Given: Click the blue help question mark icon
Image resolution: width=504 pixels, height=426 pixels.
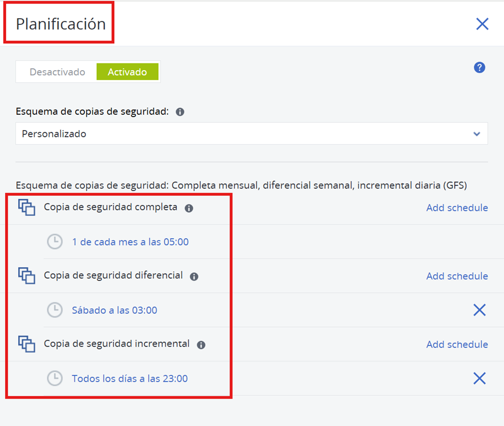Looking at the screenshot, I should 479,68.
